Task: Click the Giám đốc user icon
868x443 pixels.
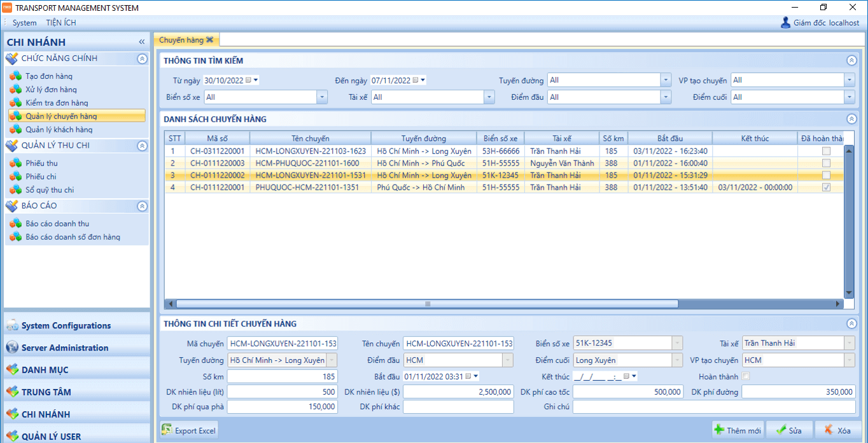Action: tap(785, 23)
